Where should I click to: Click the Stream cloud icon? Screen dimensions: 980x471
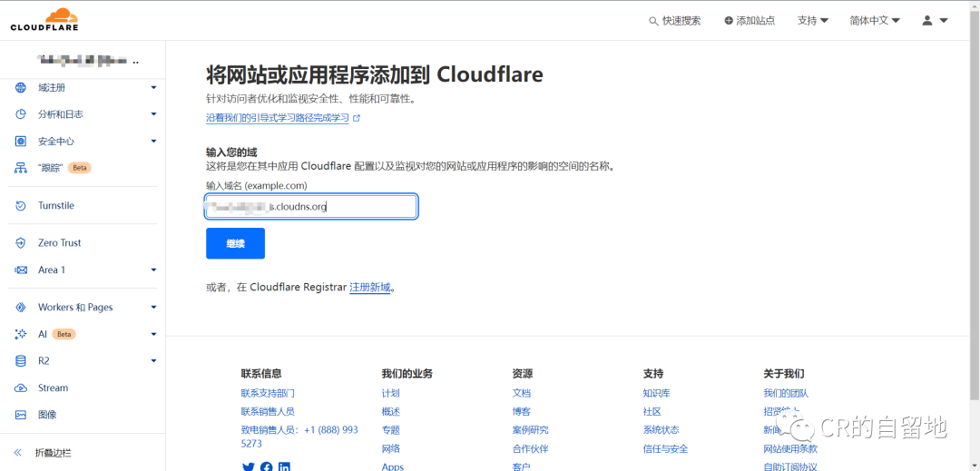coord(21,388)
